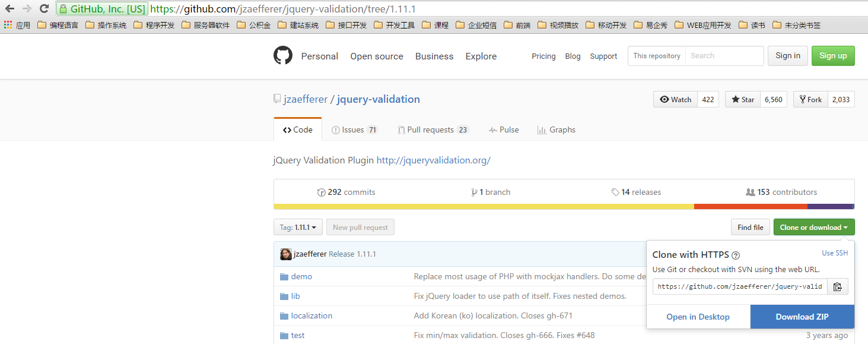The width and height of the screenshot is (868, 344).
Task: Star the jquery-validation repository
Action: (x=742, y=100)
